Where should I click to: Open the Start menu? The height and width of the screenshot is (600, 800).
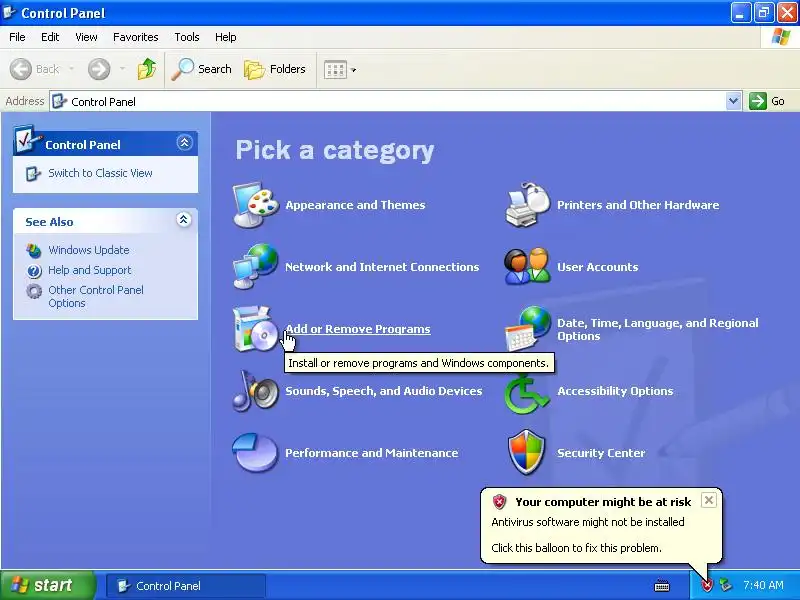(x=47, y=585)
